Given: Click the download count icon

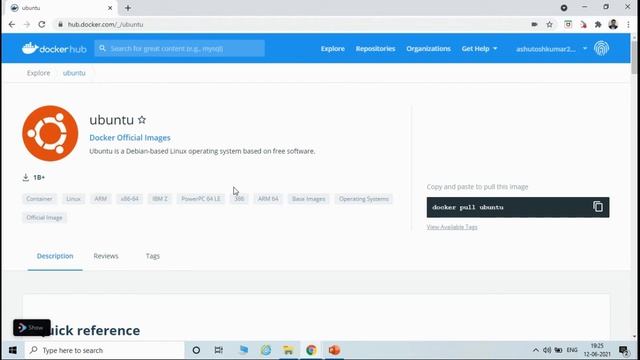Looking at the screenshot, I should (26, 177).
